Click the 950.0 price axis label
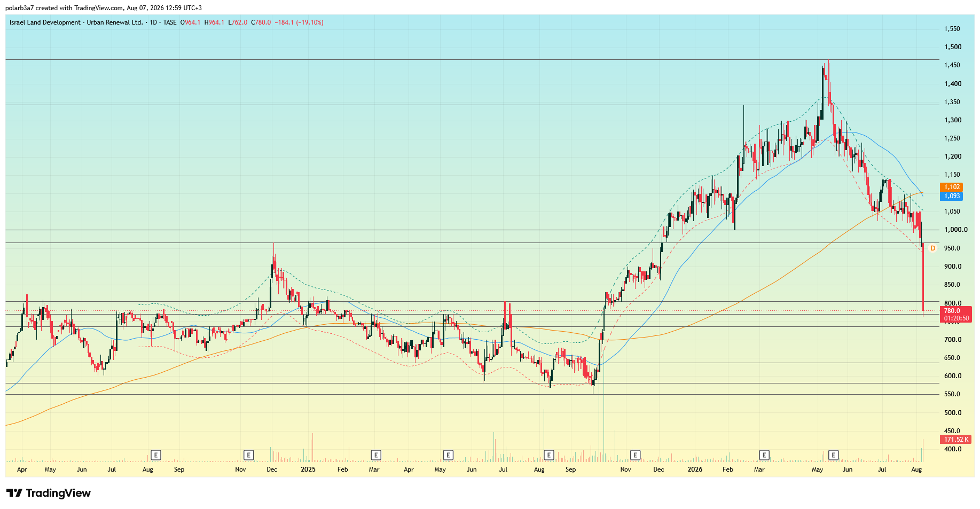The image size is (980, 509). pyautogui.click(x=953, y=248)
